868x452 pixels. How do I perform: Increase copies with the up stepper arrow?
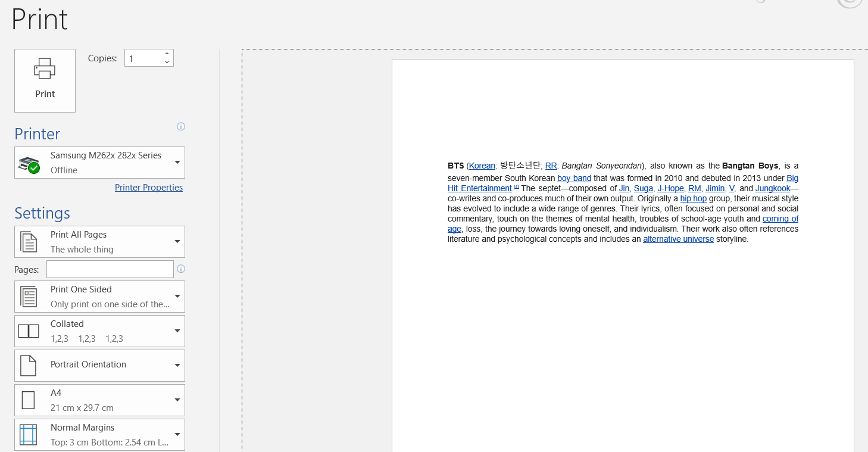click(167, 54)
